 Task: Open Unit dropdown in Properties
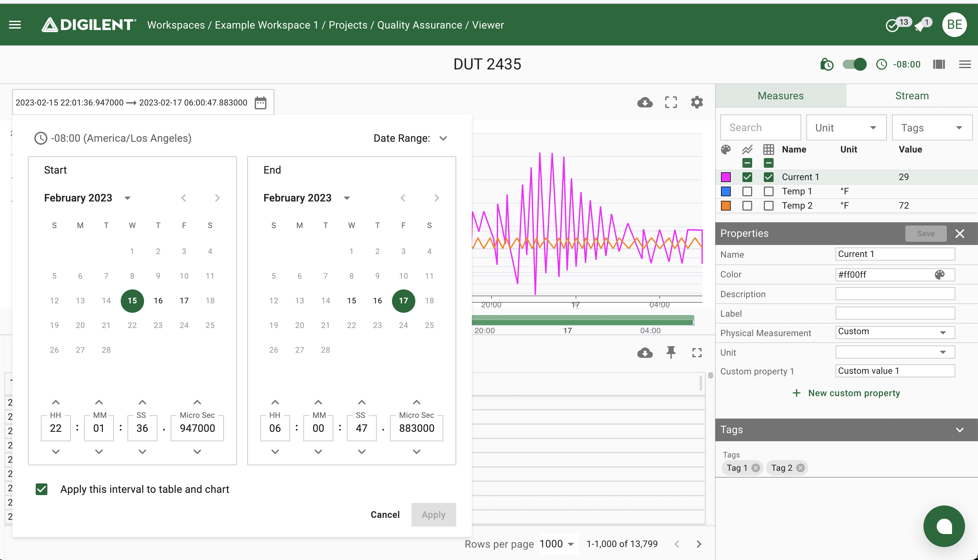point(895,352)
